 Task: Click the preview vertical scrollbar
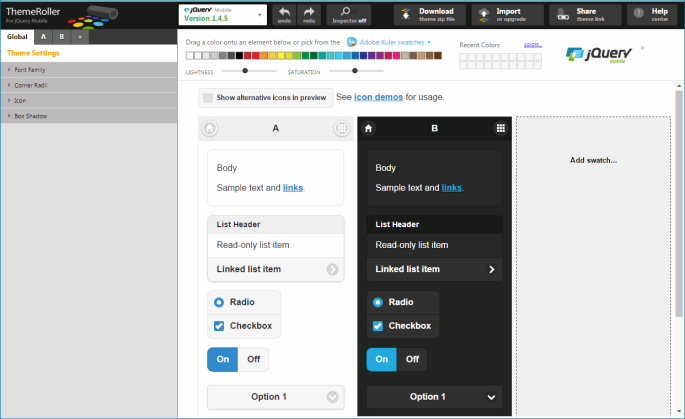tap(678, 203)
